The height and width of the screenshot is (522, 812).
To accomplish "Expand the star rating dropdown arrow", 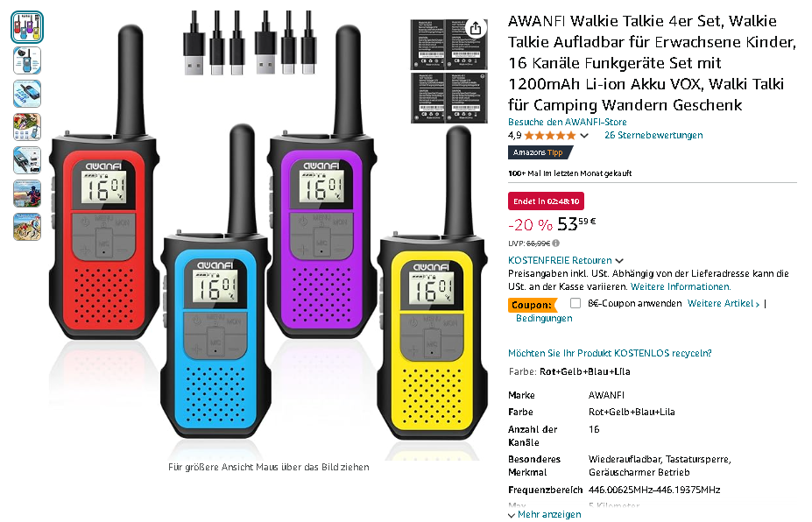I will (584, 136).
